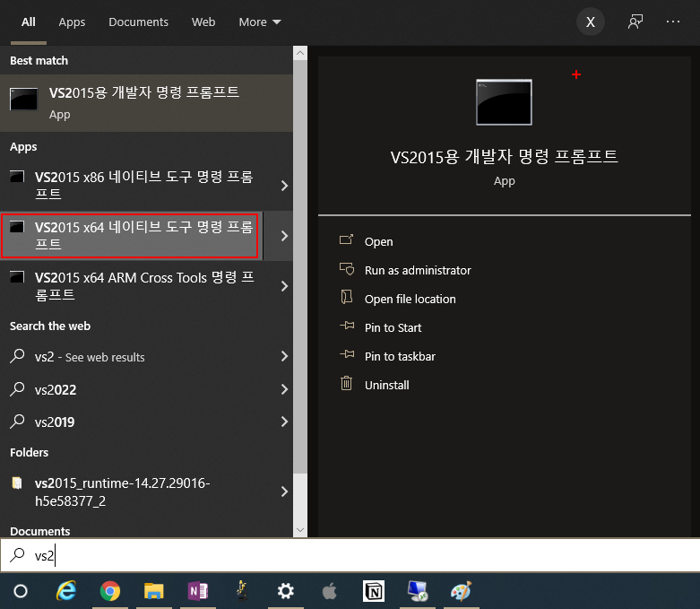Open Settings gear on taskbar
The height and width of the screenshot is (609, 700).
pyautogui.click(x=286, y=591)
